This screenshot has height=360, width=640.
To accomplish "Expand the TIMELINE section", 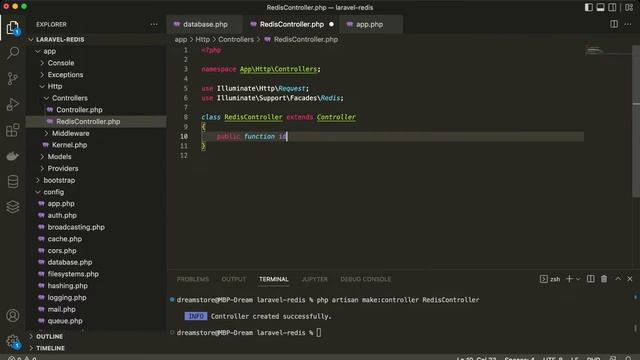I will pyautogui.click(x=96, y=348).
